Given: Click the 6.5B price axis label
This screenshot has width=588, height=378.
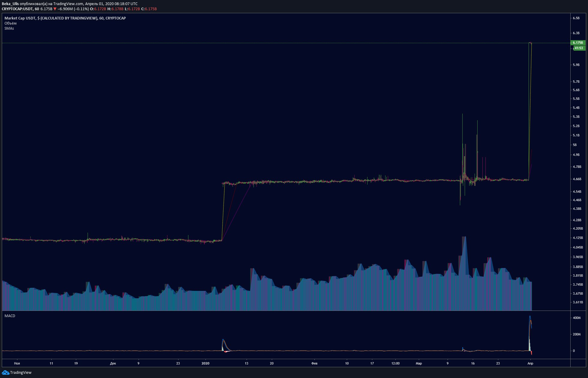Looking at the screenshot, I should (576, 18).
